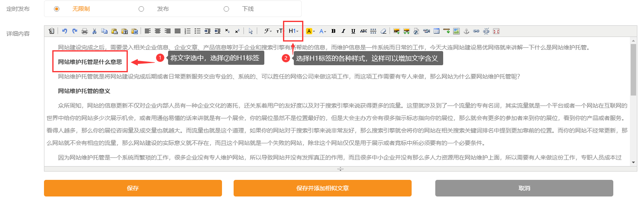Image resolution: width=644 pixels, height=216 pixels.
Task: Click heading 网站维护托管是什么意思
Action: 90,62
